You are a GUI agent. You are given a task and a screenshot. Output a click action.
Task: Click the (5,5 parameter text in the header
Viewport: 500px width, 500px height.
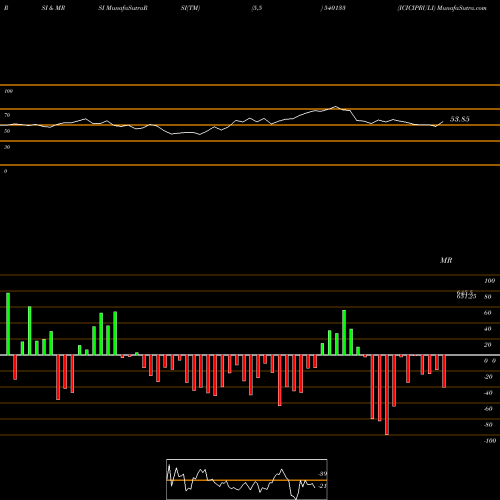click(x=257, y=8)
